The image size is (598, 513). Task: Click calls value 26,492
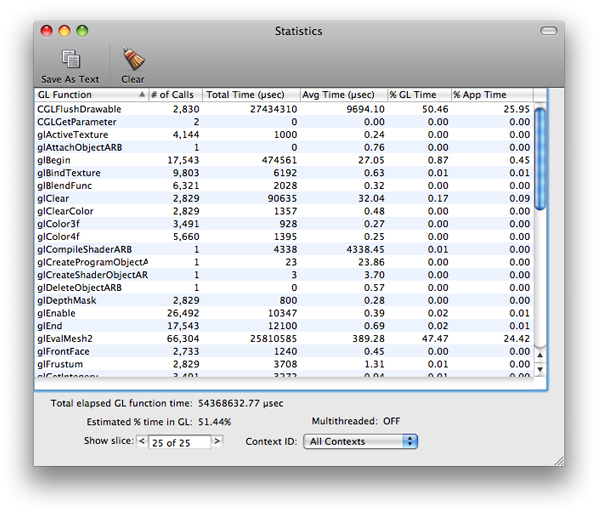click(183, 313)
